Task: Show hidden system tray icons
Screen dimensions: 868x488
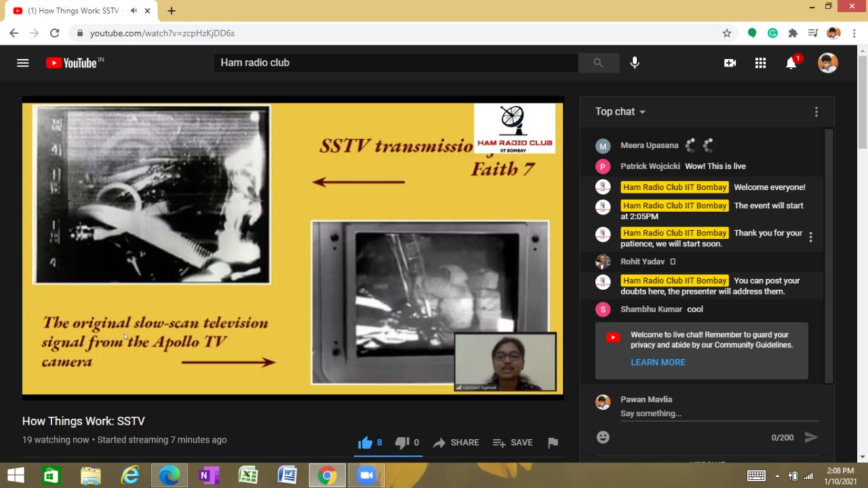Action: (777, 476)
